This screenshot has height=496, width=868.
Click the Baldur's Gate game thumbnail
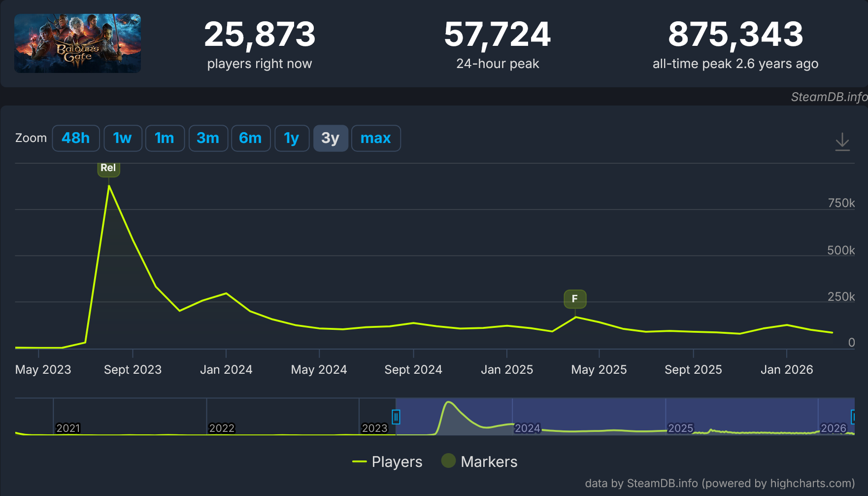click(x=77, y=43)
